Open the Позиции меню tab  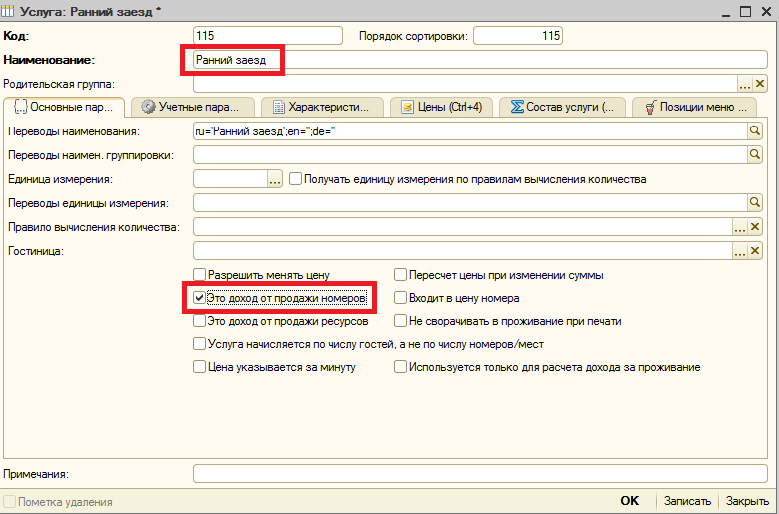[x=695, y=107]
